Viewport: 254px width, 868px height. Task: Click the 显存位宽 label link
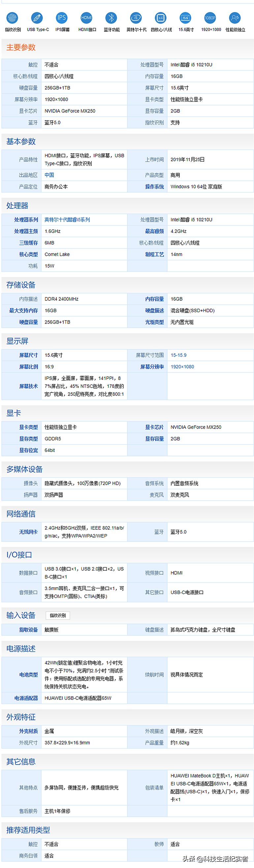[28, 450]
